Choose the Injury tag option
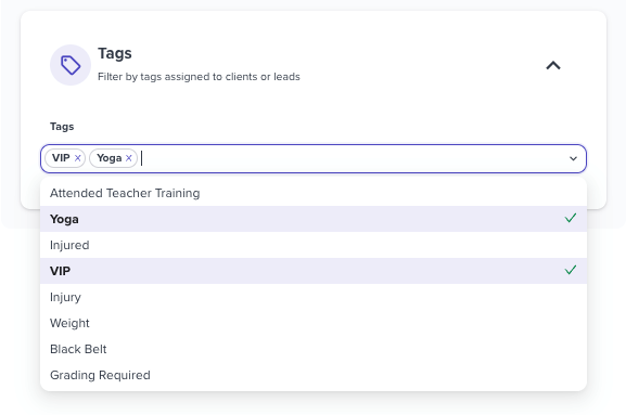626x415 pixels. 313,297
